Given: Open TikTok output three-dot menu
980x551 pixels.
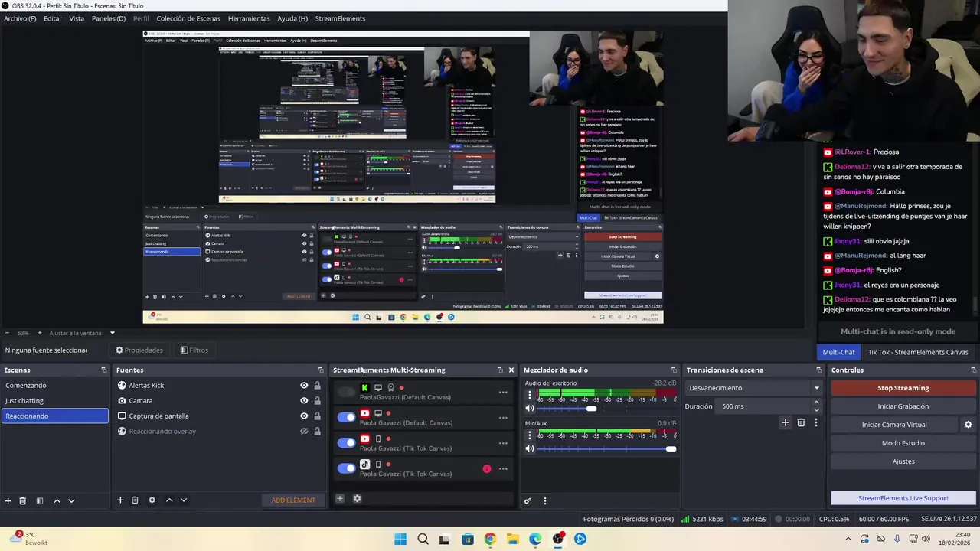Looking at the screenshot, I should (x=503, y=469).
